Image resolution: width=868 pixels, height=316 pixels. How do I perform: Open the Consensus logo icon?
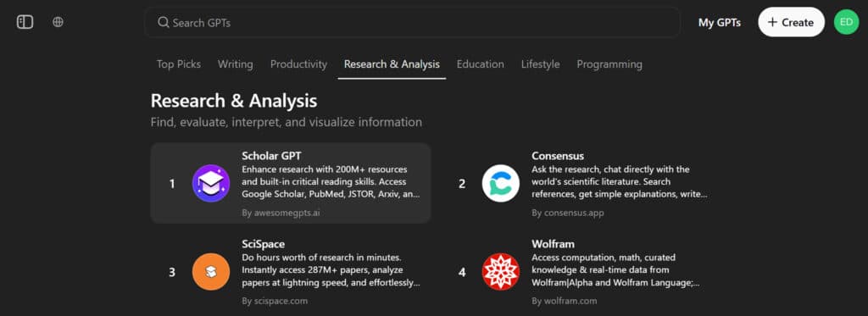(x=501, y=183)
